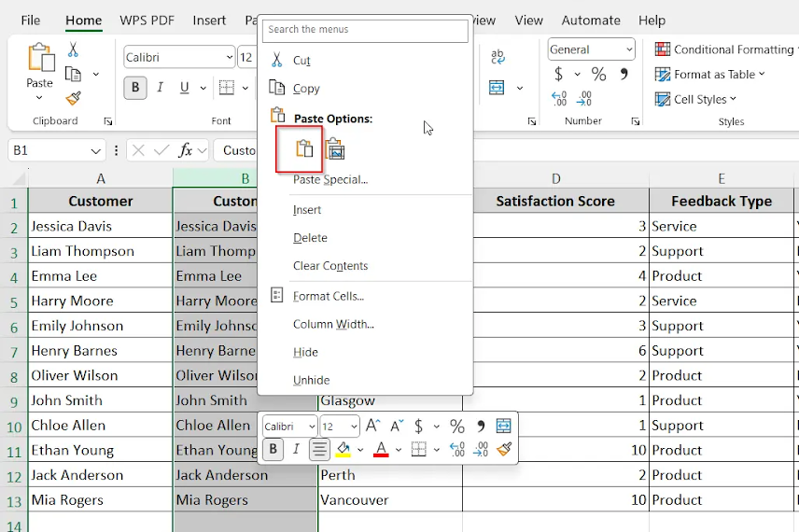Toggle Underline in the ribbon Font group
Viewport: 799px width, 532px height.
coord(185,88)
